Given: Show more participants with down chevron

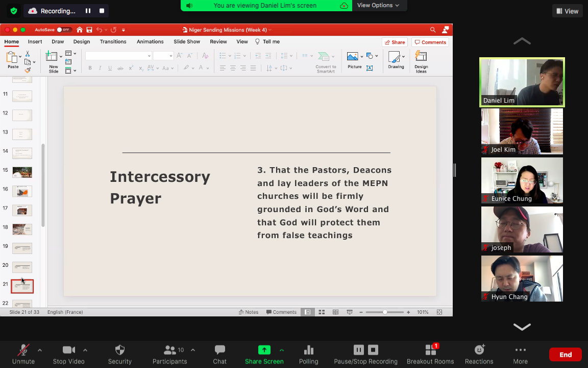Looking at the screenshot, I should 522,327.
